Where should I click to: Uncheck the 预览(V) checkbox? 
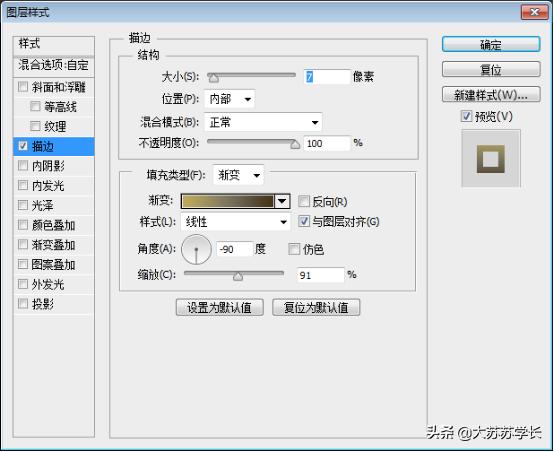click(466, 116)
